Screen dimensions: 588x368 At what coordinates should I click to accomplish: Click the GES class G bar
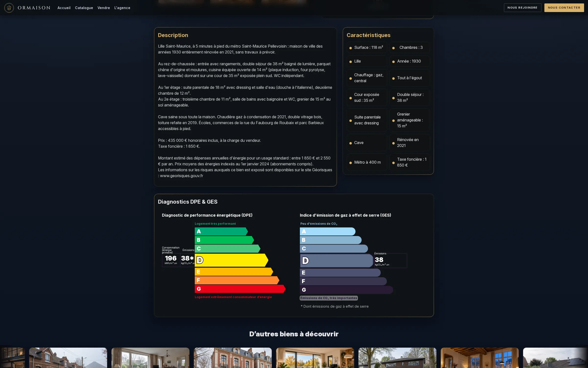click(x=346, y=290)
